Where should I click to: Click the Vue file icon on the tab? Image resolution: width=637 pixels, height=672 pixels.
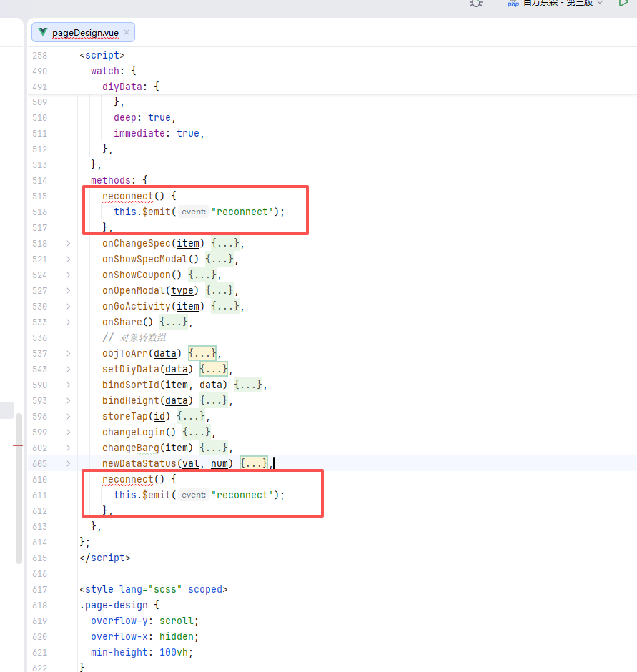pyautogui.click(x=43, y=32)
